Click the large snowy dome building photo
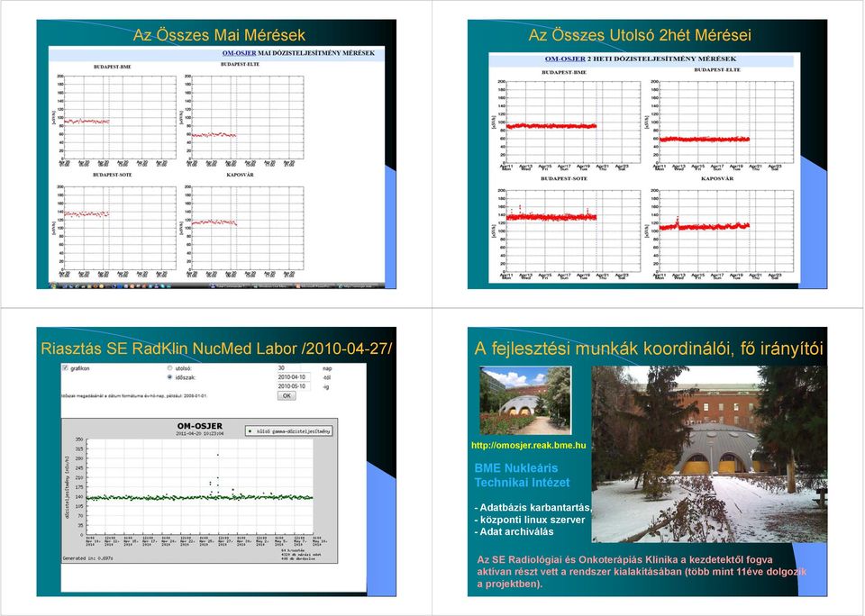The width and height of the screenshot is (865, 616). coord(709,455)
